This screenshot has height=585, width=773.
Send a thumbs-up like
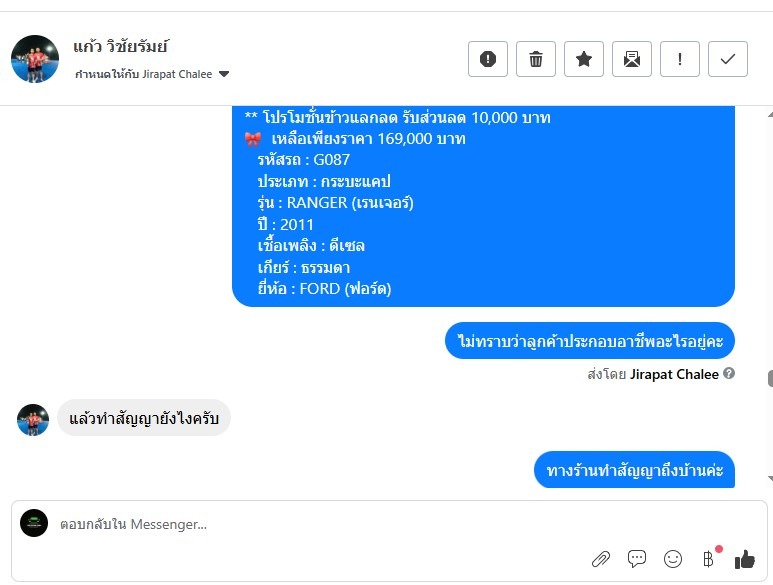click(744, 559)
